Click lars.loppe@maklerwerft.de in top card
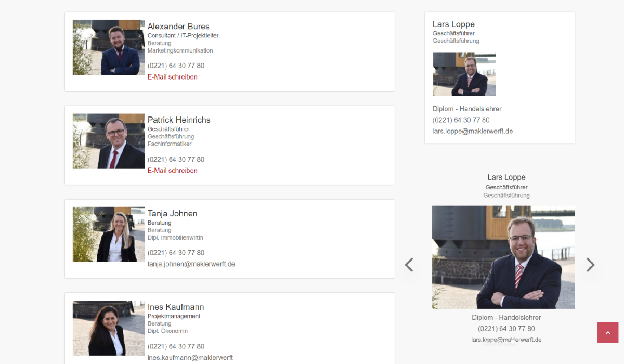Screen dimensions: 624x364 tap(473, 131)
